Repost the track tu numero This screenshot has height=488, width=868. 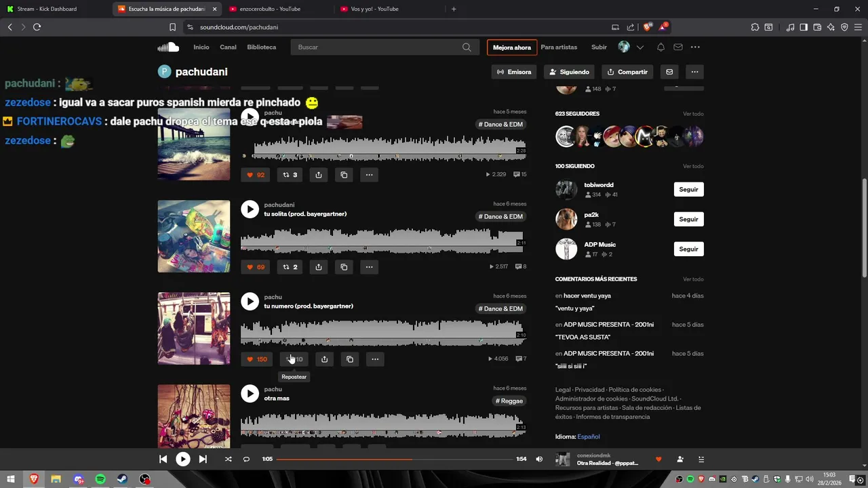[294, 359]
